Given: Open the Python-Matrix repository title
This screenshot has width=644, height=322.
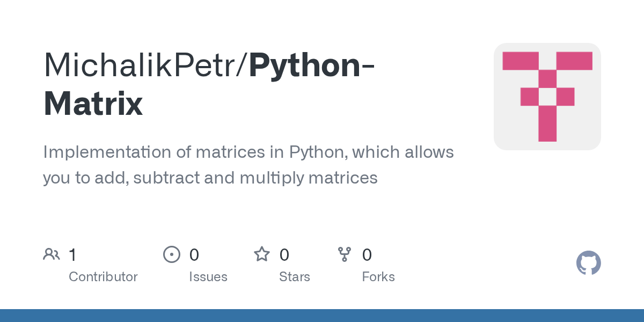Looking at the screenshot, I should 209,84.
